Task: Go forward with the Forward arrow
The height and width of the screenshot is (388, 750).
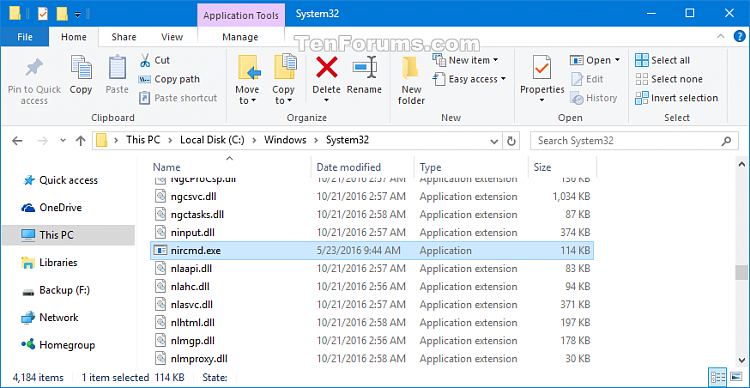Action: [x=43, y=141]
